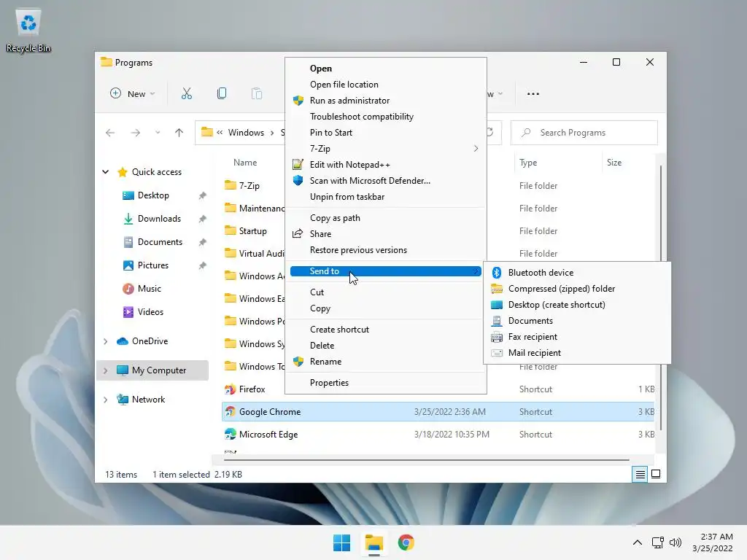The image size is (747, 560).
Task: Sort by the Name column header
Action: (245, 163)
